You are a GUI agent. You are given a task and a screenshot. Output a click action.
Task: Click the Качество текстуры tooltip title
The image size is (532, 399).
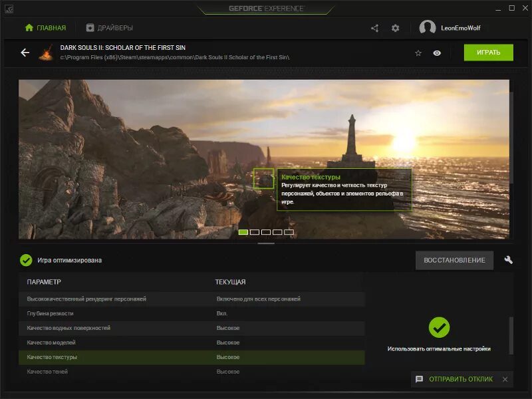point(311,177)
